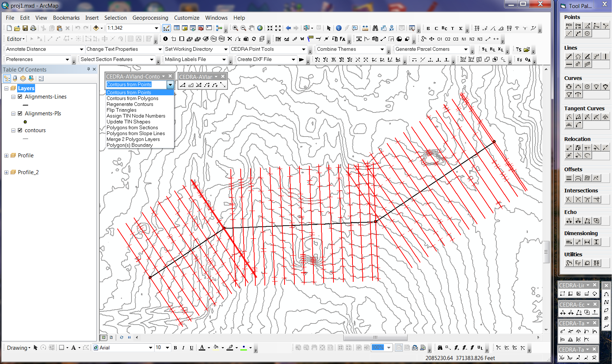Click the Print icon
This screenshot has height=364, width=614.
click(x=33, y=28)
